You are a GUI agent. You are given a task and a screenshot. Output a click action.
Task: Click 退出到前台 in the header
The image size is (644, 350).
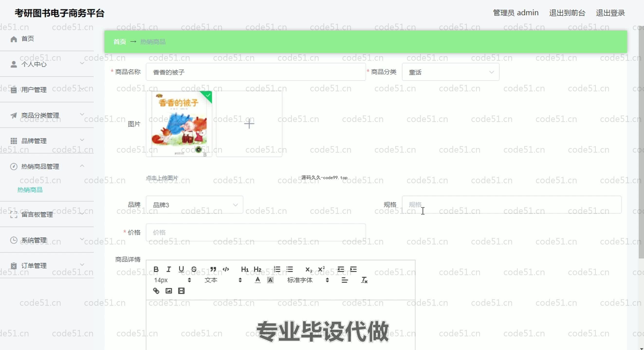567,13
